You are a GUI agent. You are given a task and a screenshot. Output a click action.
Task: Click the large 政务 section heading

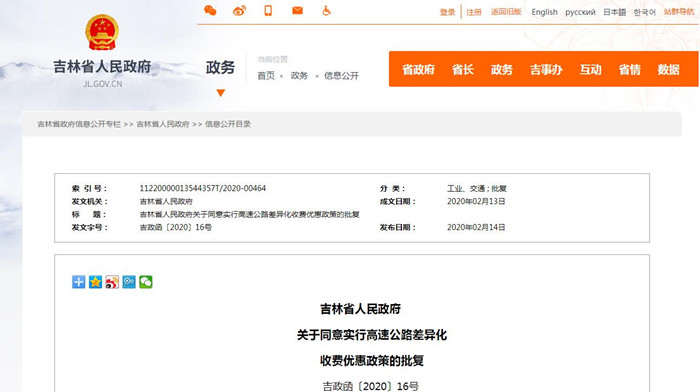[220, 67]
